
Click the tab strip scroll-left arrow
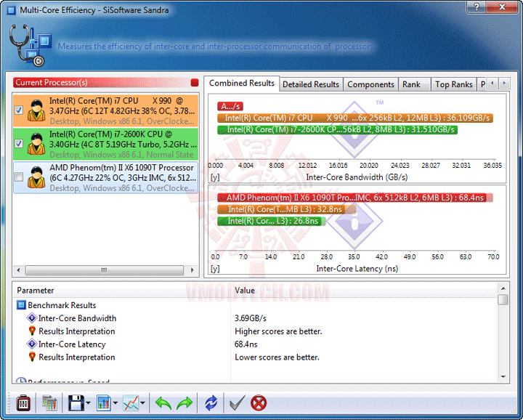(492, 83)
